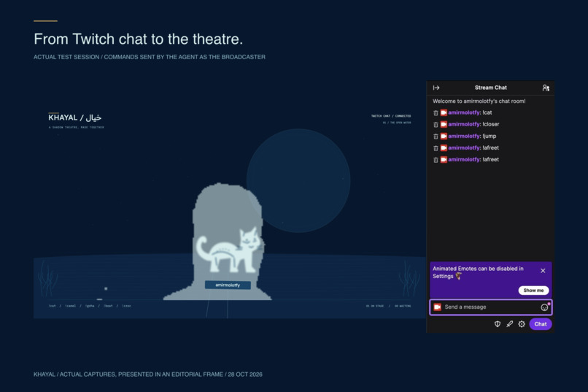Select the !jump message text
Image resolution: width=588 pixels, height=392 pixels.
coord(489,137)
